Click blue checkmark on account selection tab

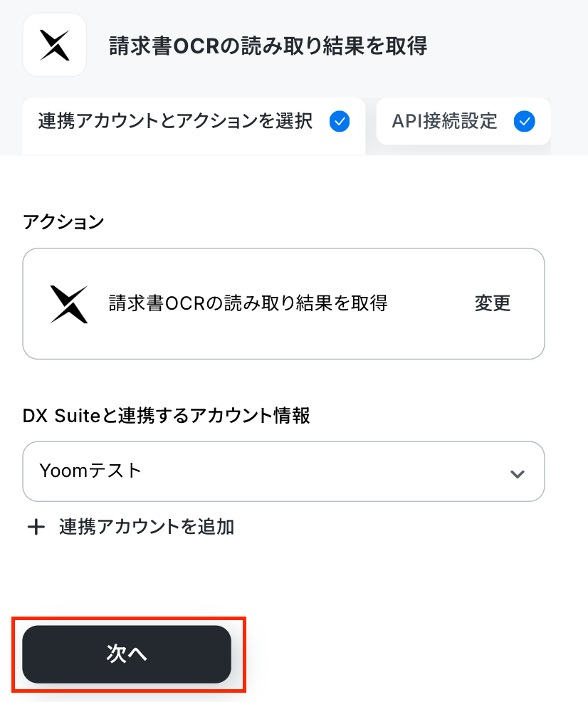pos(340,121)
